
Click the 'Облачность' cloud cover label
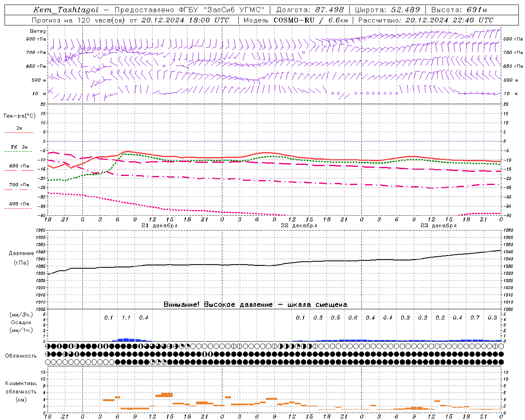click(21, 356)
